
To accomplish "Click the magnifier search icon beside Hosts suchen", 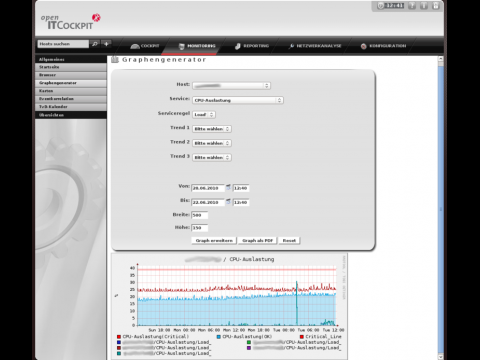I will pyautogui.click(x=95, y=44).
